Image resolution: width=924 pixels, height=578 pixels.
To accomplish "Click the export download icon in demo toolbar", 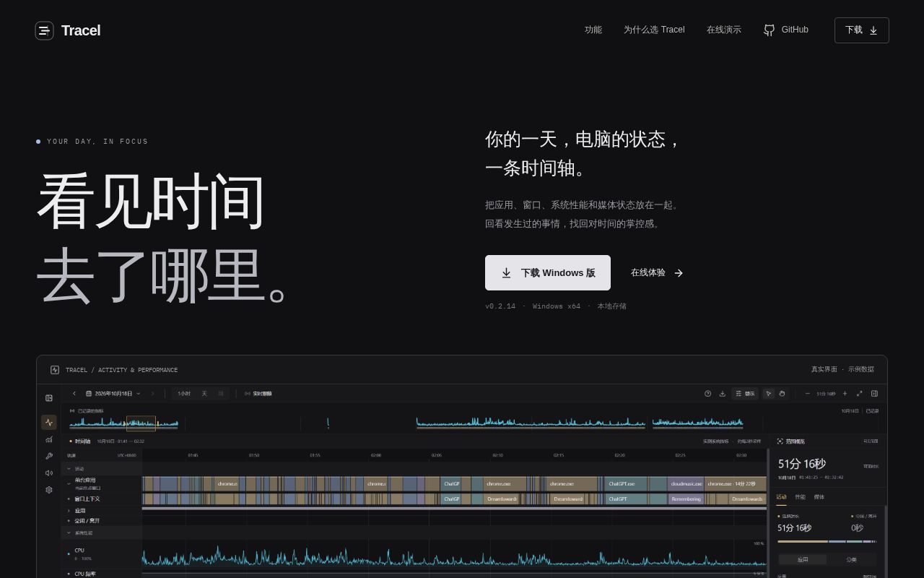I will pos(722,394).
